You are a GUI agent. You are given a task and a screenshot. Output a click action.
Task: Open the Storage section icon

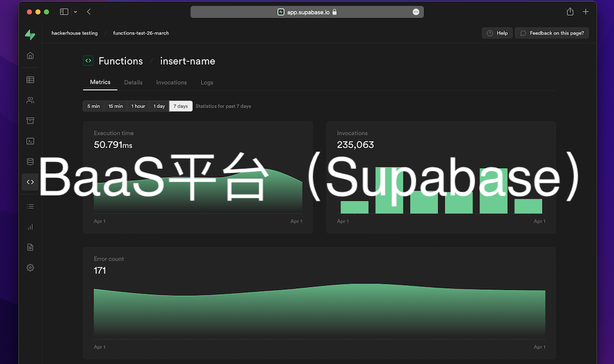point(30,120)
